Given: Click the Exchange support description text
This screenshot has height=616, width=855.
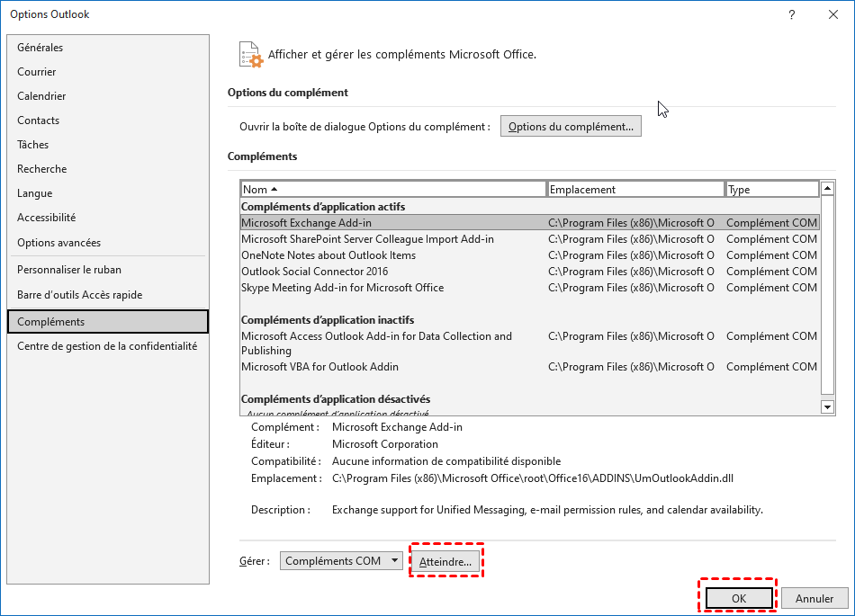Looking at the screenshot, I should pyautogui.click(x=547, y=511).
